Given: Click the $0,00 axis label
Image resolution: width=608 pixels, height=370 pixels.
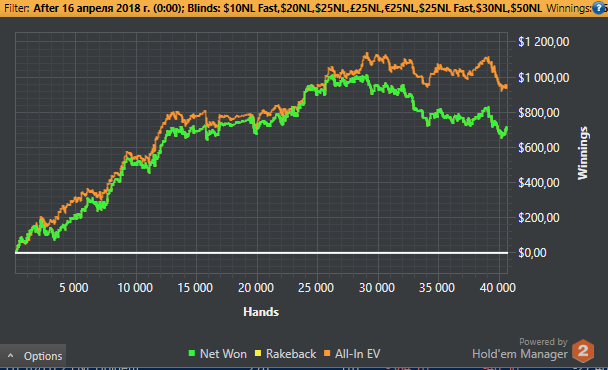Looking at the screenshot, I should (532, 253).
